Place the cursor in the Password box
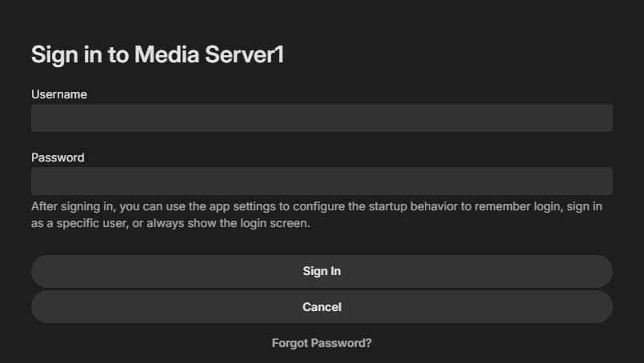 coord(322,181)
